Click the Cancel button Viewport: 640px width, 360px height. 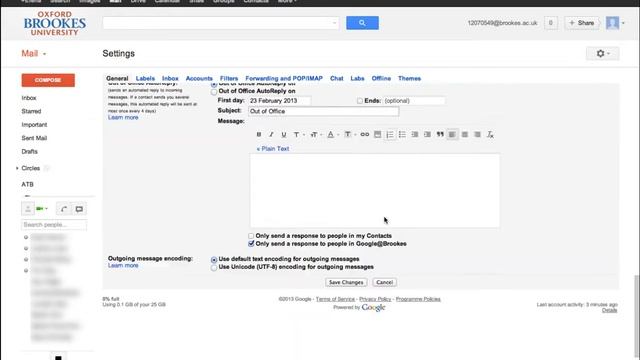coord(384,282)
